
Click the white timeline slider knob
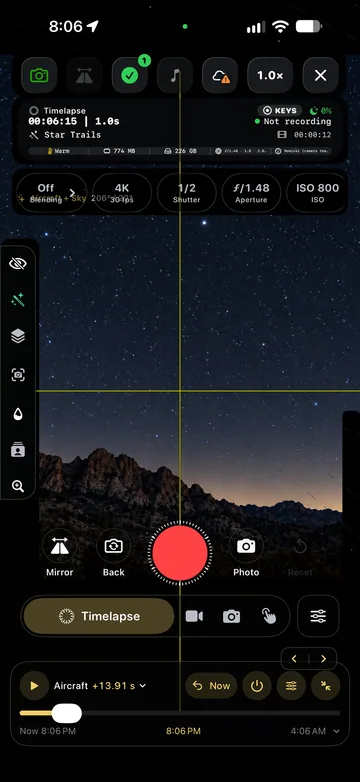click(66, 713)
